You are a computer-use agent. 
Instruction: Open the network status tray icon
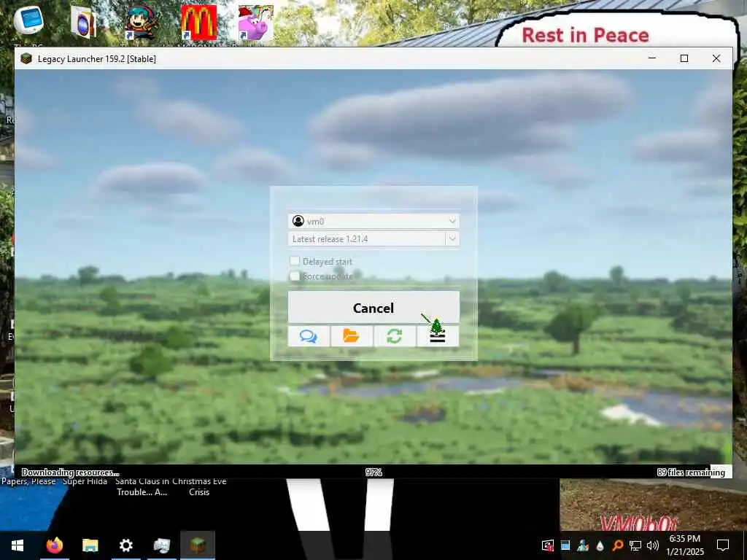(x=635, y=545)
